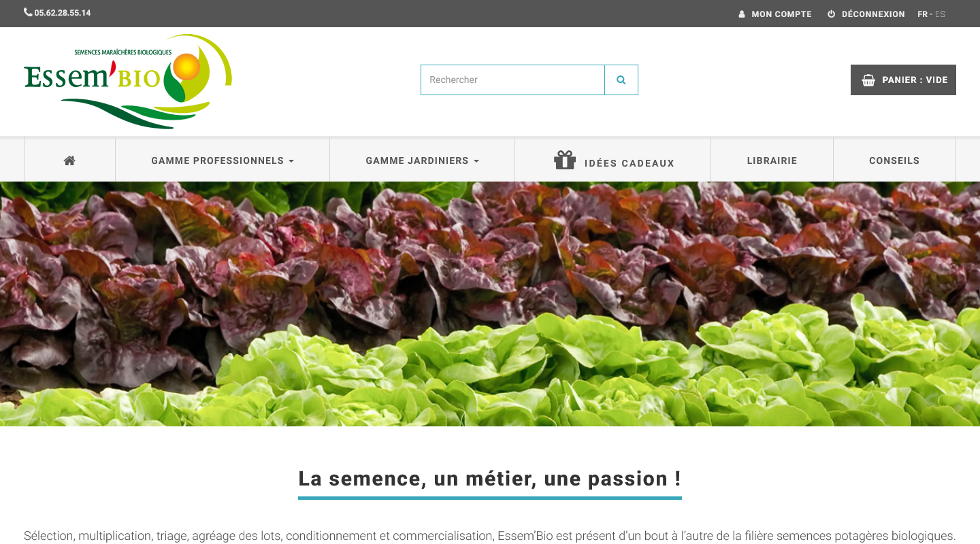
Task: Expand the Gamme Professionnels dropdown arrow
Action: (291, 161)
